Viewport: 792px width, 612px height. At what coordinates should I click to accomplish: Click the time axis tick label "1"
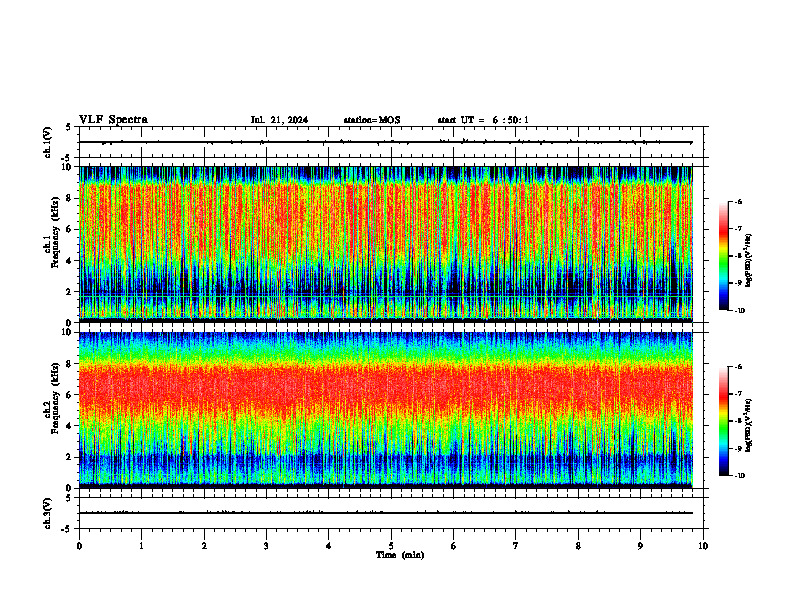click(x=142, y=546)
